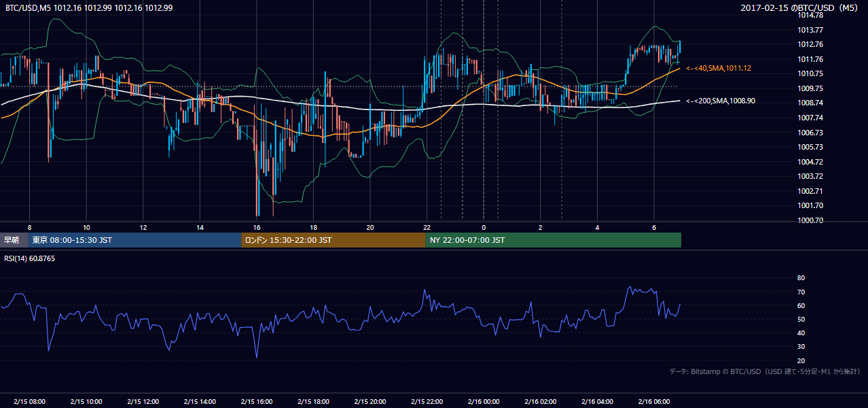Screen dimensions: 868x408
Task: Click the 2/15 12:00 date label
Action: coord(143,401)
